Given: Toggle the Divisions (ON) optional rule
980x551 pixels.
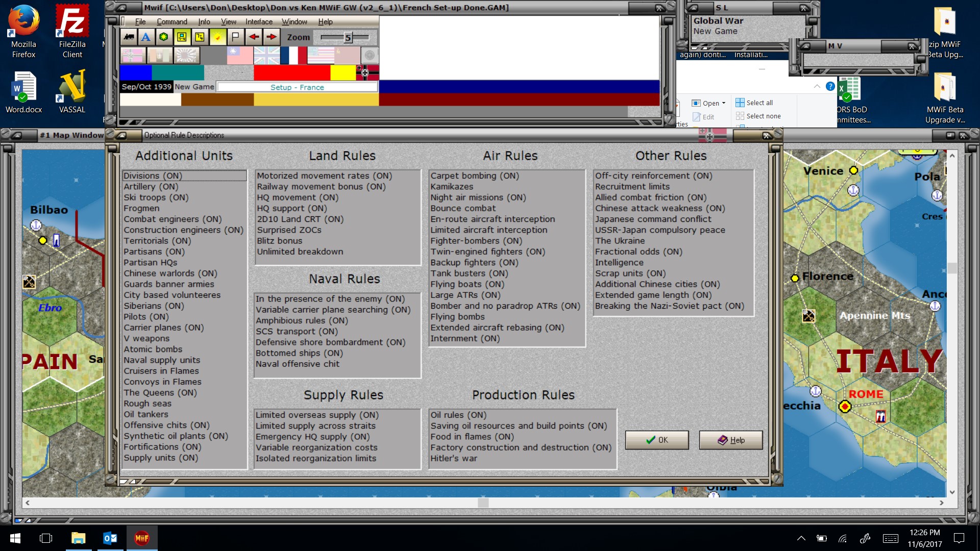Looking at the screenshot, I should [153, 176].
